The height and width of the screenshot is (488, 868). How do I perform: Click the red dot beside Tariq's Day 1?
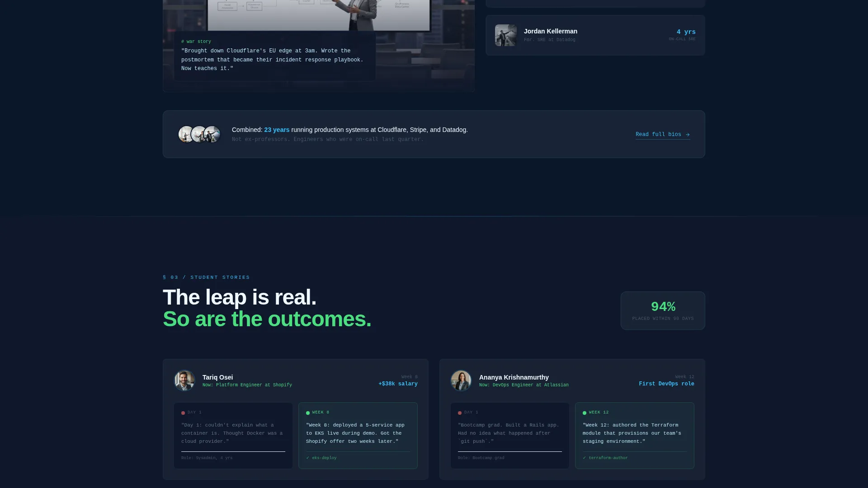183,413
